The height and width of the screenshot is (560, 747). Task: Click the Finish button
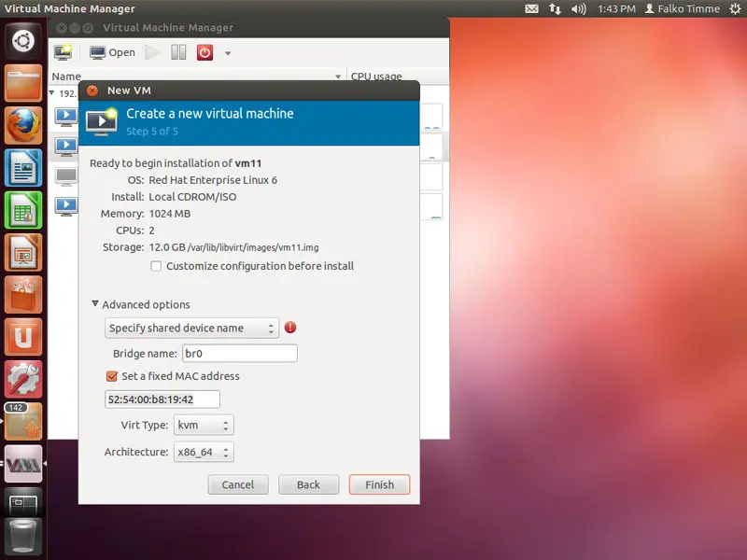pyautogui.click(x=379, y=484)
